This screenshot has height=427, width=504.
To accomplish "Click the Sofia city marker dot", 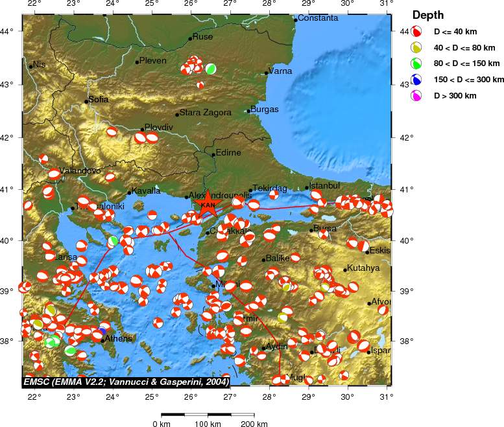I will click(x=86, y=101).
